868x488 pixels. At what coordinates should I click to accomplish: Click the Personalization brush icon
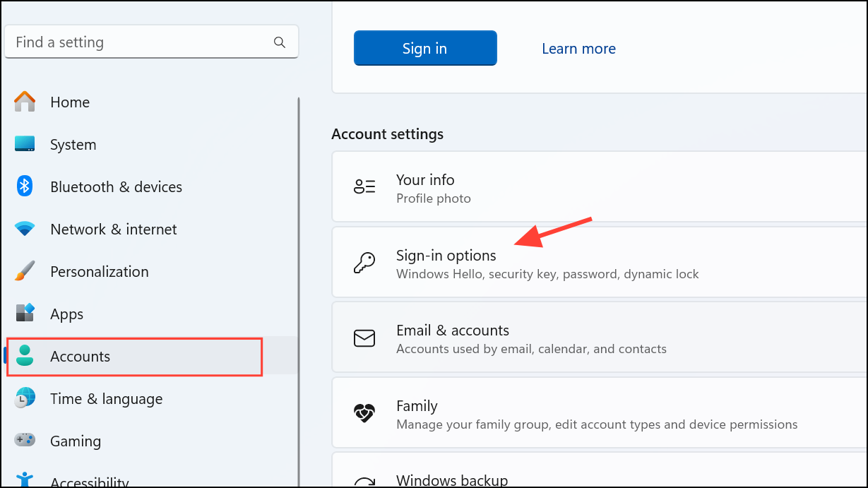click(25, 271)
